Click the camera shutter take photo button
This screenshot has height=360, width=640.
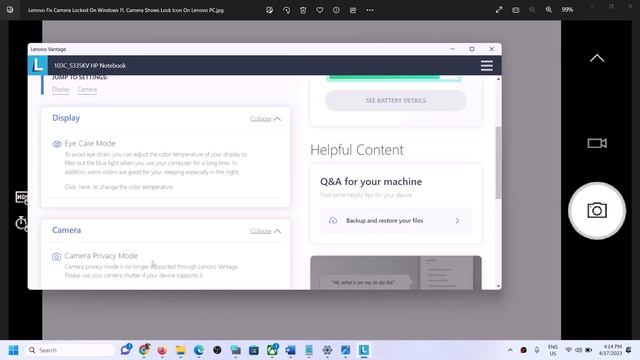(597, 211)
